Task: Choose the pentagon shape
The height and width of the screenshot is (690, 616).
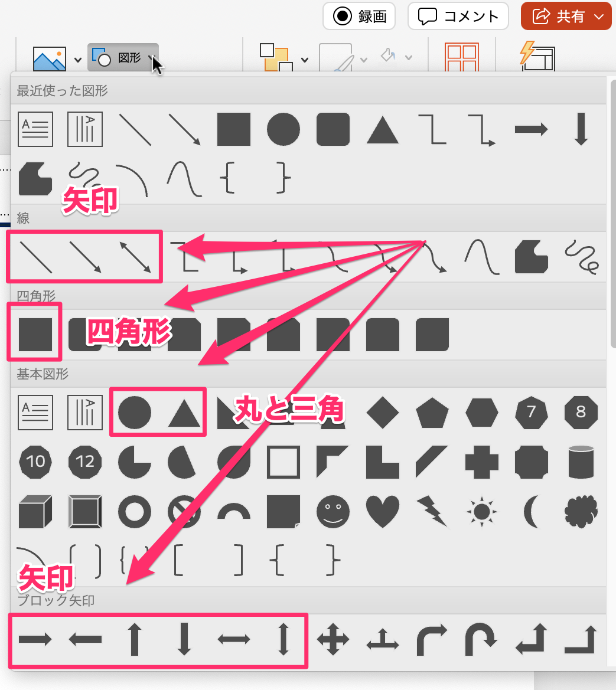Action: click(x=432, y=413)
